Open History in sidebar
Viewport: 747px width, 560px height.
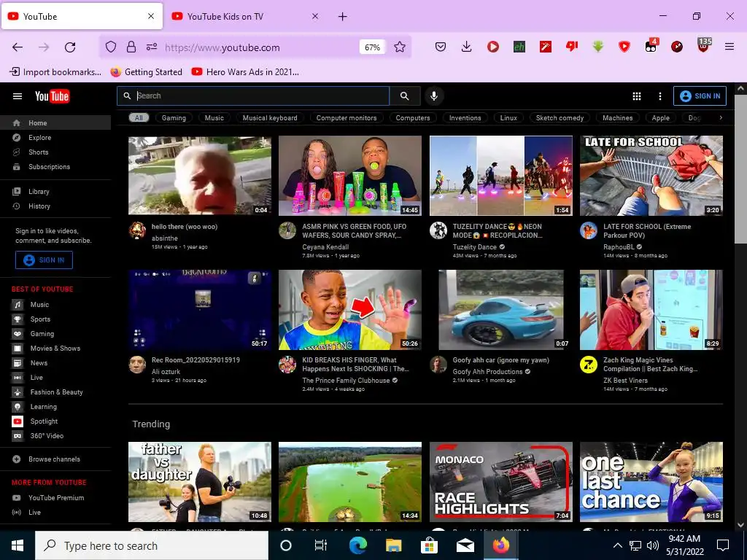tap(55, 206)
